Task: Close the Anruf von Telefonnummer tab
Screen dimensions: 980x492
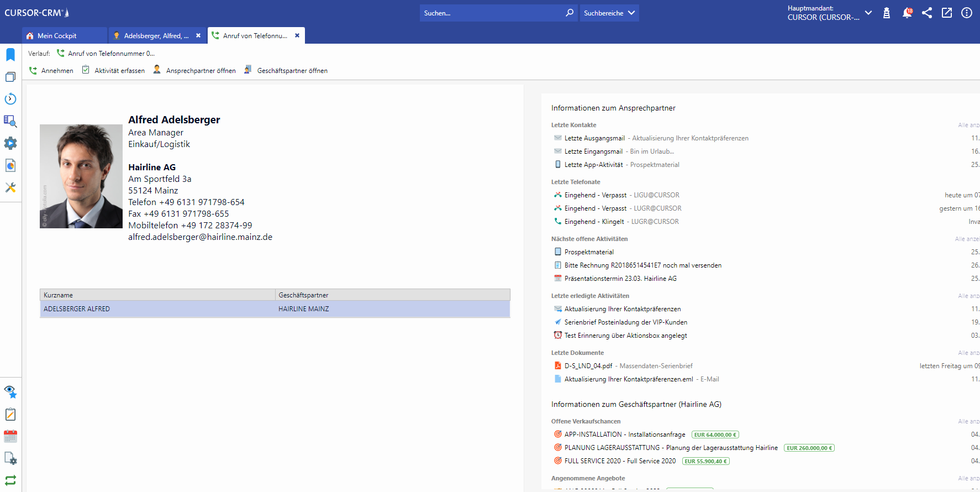Action: tap(297, 35)
